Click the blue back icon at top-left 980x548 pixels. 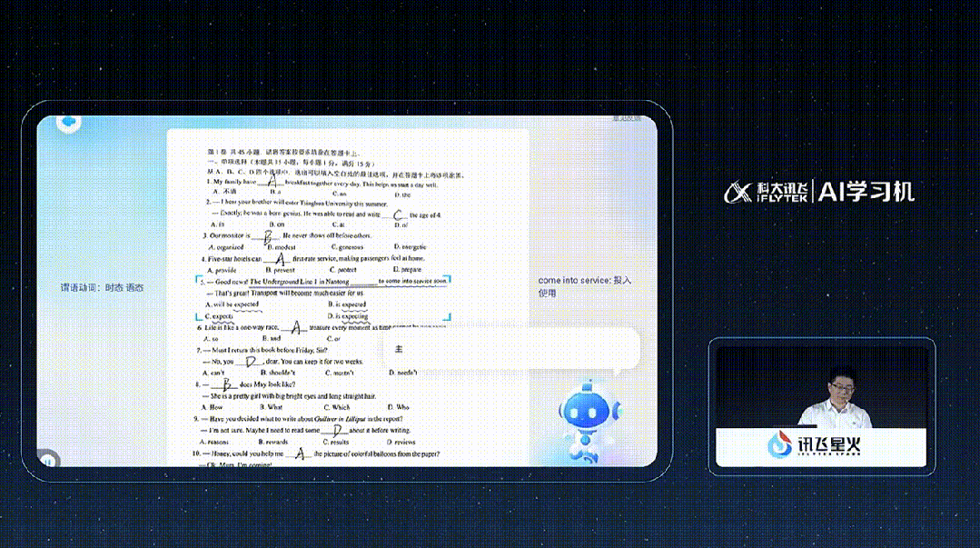click(68, 123)
